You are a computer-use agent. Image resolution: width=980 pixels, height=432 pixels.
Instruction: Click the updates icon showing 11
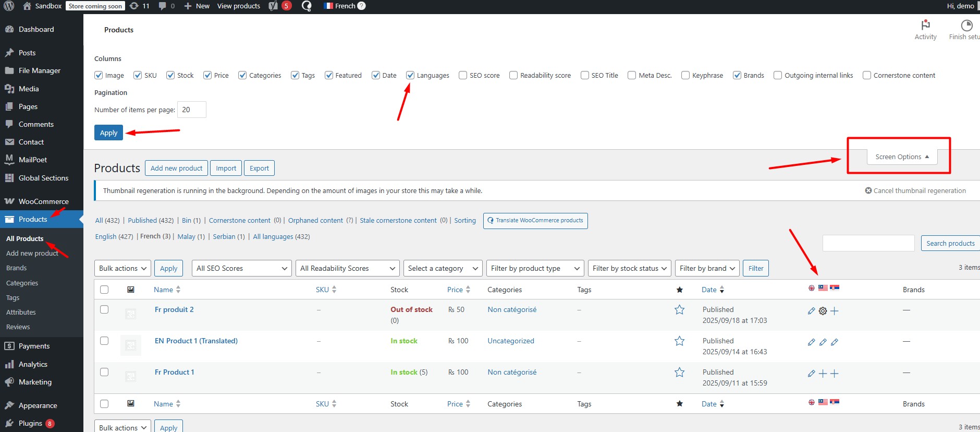(134, 6)
